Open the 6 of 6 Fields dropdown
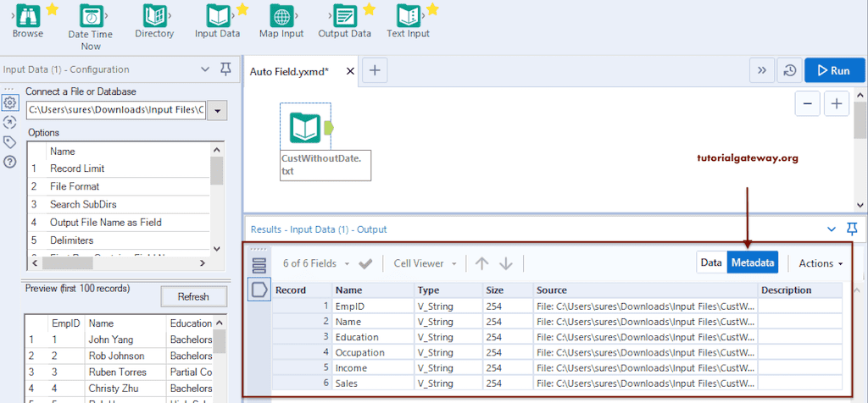The image size is (868, 403). pyautogui.click(x=316, y=263)
